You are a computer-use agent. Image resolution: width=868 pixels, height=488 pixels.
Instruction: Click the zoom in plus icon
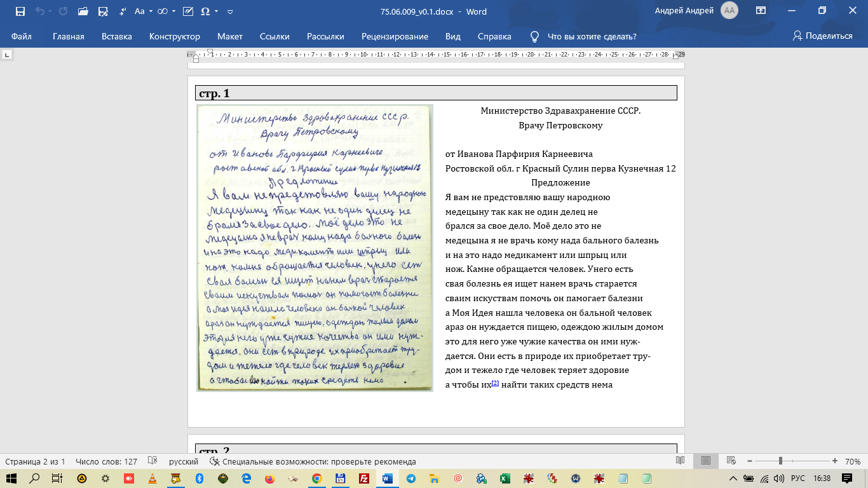834,461
